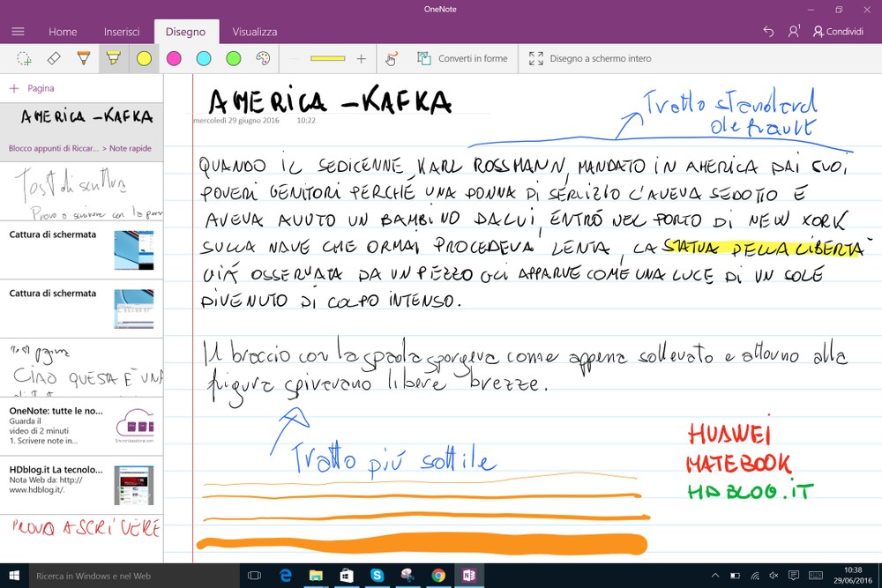Pick the magenta ink color
Viewport: 882px width, 588px height.
[174, 58]
